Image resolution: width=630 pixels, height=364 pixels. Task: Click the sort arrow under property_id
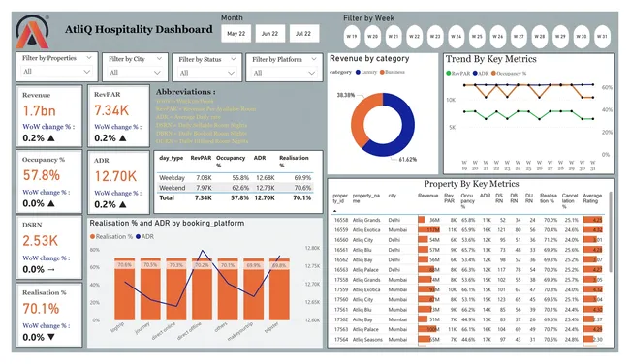coord(334,211)
